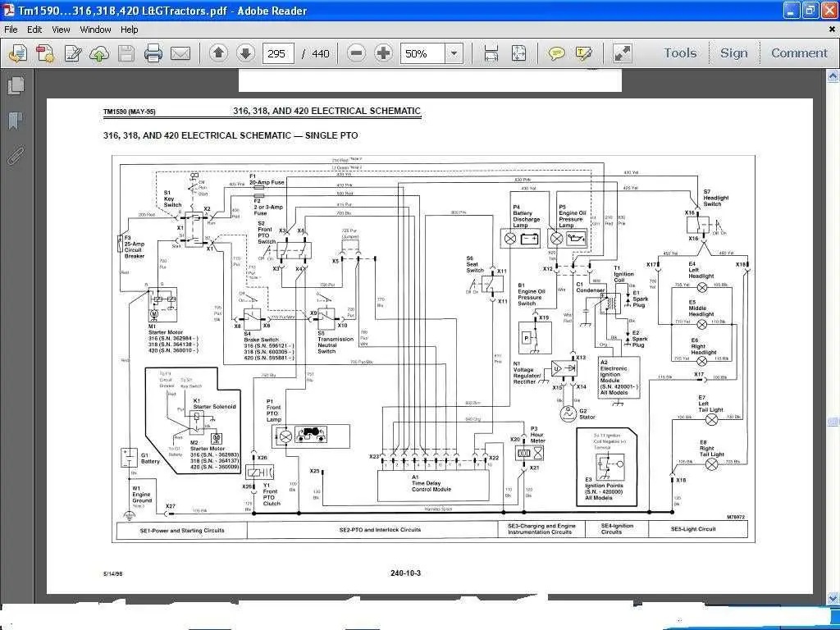This screenshot has height=630, width=840.
Task: Click the 'SE3-Charging and Engine Instrumentation Circuits' label
Action: (x=541, y=529)
